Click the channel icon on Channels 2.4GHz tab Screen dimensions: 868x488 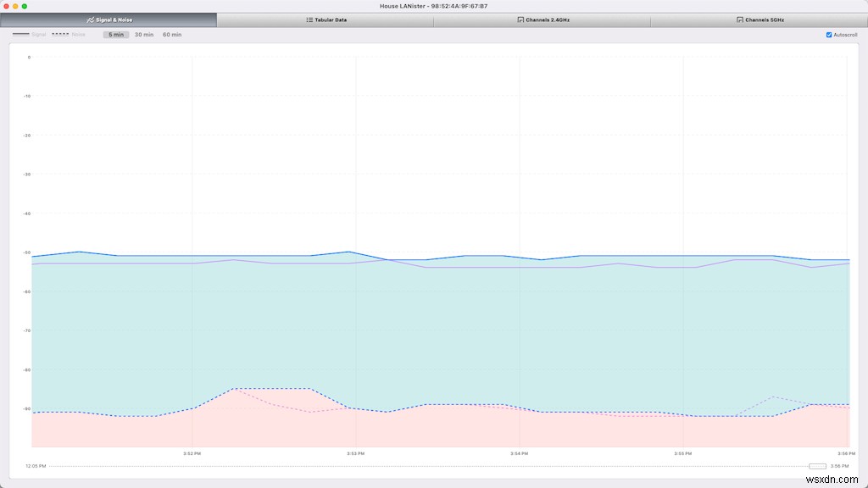[x=519, y=19]
